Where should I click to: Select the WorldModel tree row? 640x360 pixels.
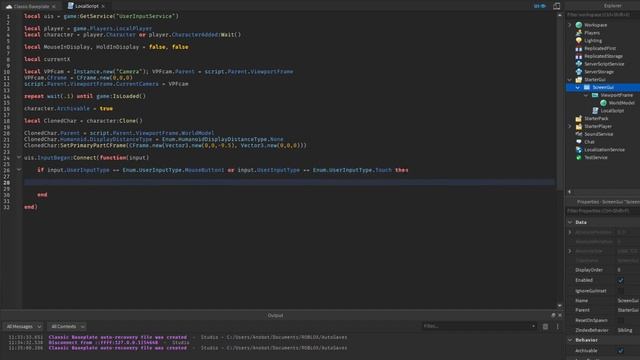pos(603,103)
